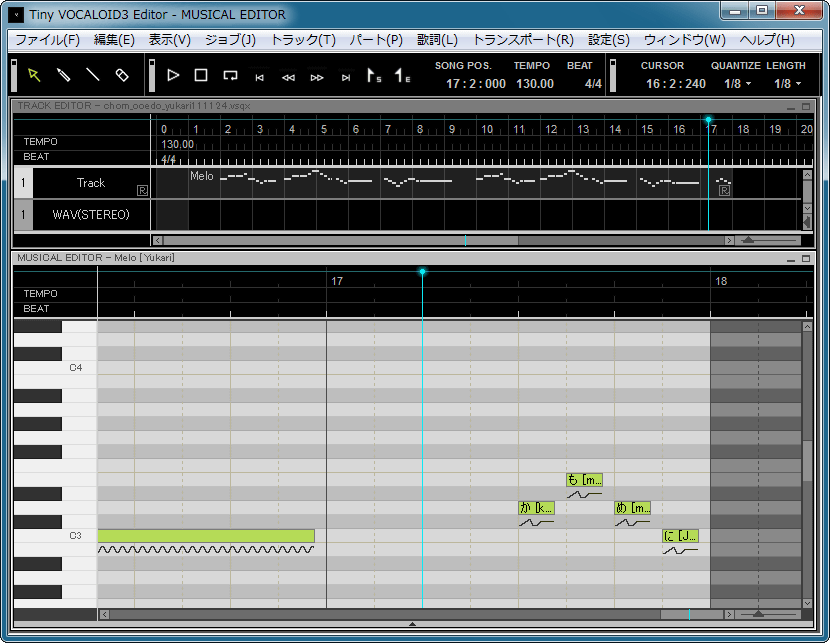
Task: Click measure 17 in Musical Editor ruler
Action: coord(337,281)
